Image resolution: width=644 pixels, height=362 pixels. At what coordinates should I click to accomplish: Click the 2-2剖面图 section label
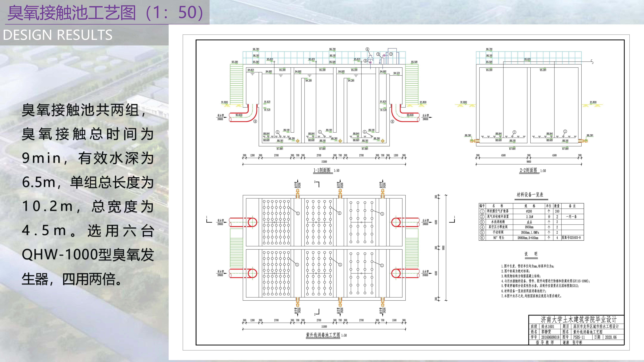(529, 170)
